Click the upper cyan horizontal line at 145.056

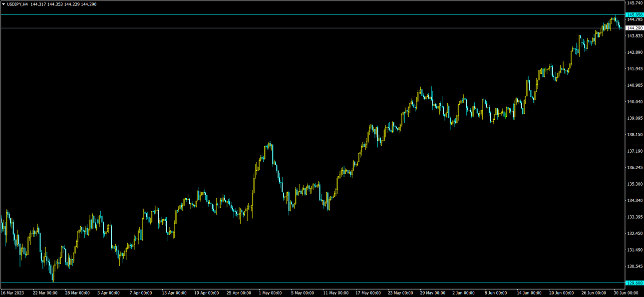[x=312, y=15]
